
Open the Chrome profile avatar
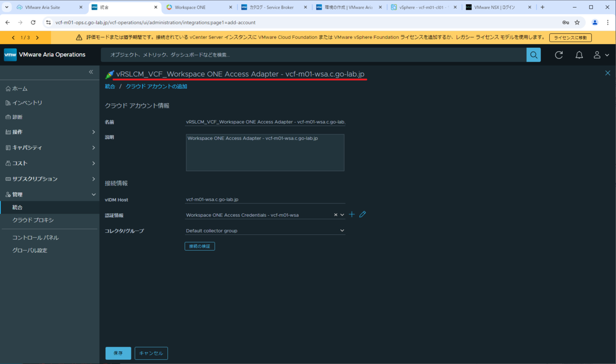click(x=594, y=23)
